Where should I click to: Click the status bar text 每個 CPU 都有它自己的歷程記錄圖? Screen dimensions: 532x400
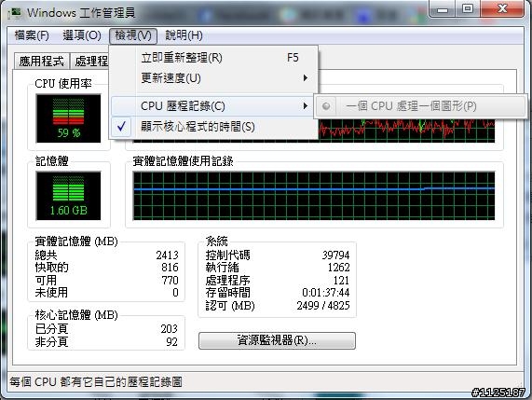pos(96,382)
